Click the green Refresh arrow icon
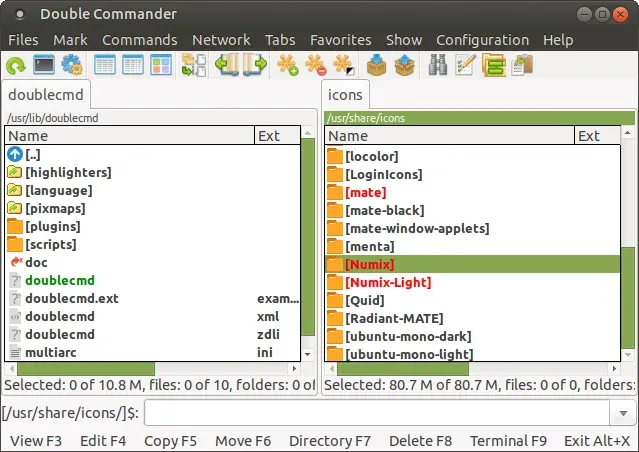This screenshot has width=639, height=452. 15,65
